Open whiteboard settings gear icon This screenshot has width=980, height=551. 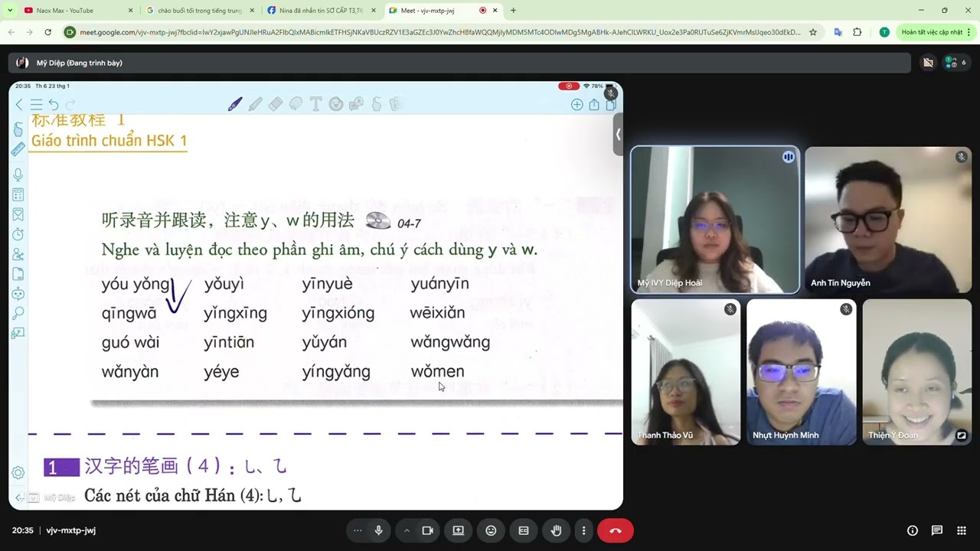click(x=18, y=473)
